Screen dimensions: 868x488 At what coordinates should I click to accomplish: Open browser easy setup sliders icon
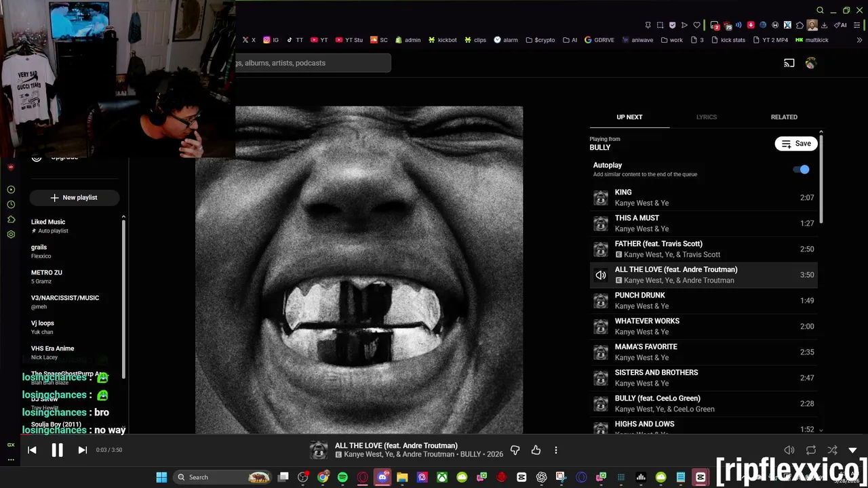pyautogui.click(x=856, y=25)
